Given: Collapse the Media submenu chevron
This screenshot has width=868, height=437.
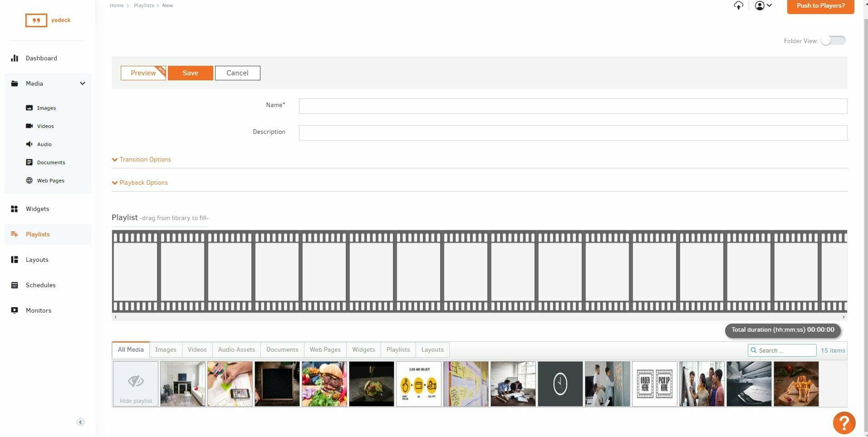Looking at the screenshot, I should pyautogui.click(x=83, y=83).
